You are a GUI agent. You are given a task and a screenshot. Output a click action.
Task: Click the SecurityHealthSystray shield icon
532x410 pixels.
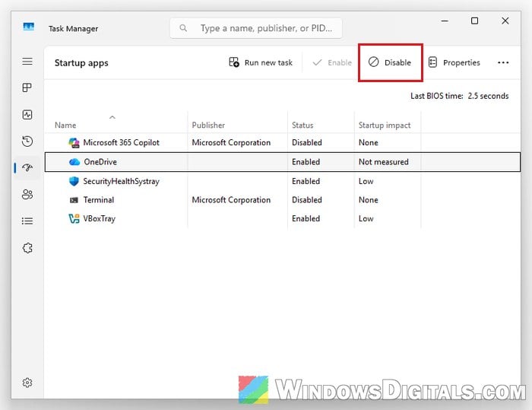[x=74, y=181]
